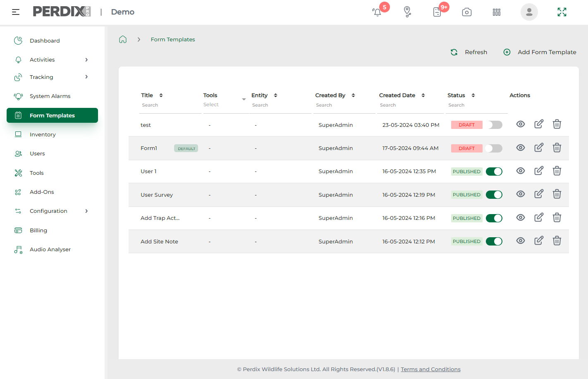Enable the status toggle for the test template

click(494, 124)
